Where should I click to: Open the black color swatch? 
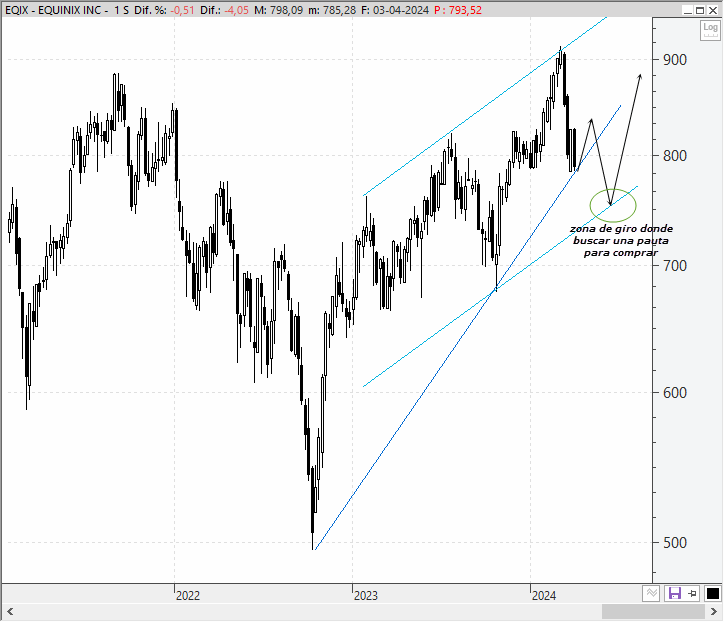click(712, 593)
